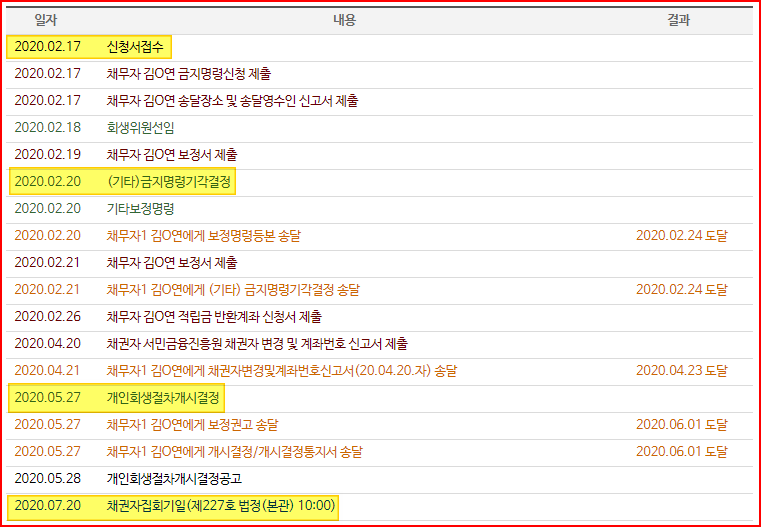
Task: Open the 개인회생절차개시결정 entry
Action: click(163, 398)
